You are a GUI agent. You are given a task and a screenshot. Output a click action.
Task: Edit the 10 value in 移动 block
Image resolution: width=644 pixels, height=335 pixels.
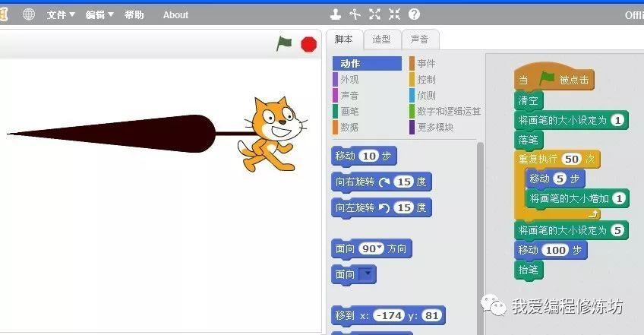click(369, 156)
